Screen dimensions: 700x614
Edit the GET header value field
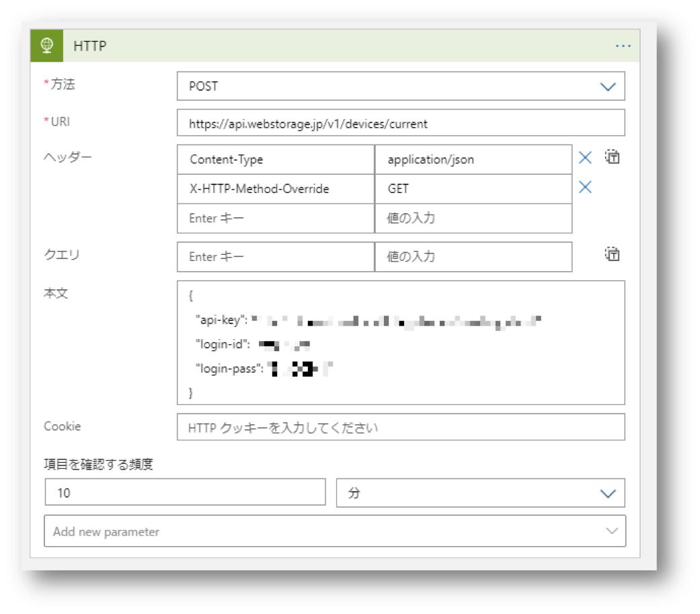tap(473, 189)
